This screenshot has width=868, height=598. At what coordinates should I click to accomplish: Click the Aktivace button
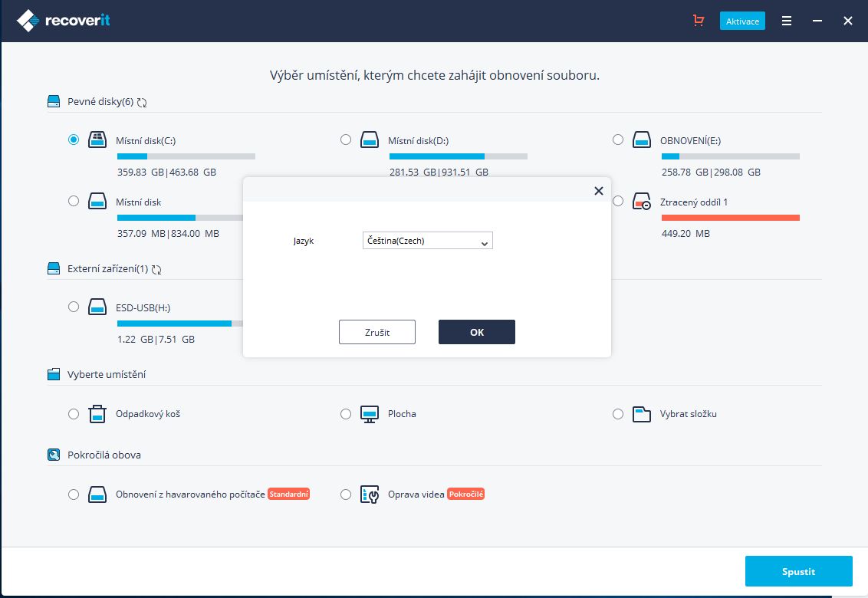point(742,21)
